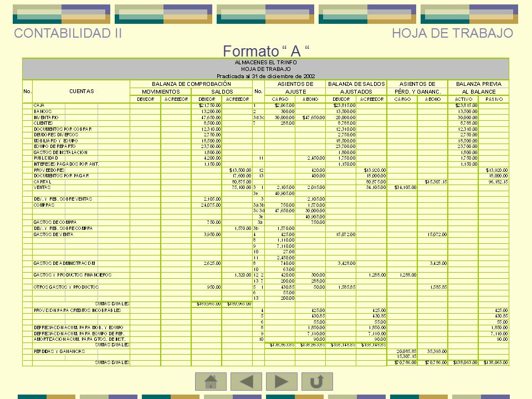Click the MOVIMIENTOS sub-header
The height and width of the screenshot is (399, 532).
161,91
